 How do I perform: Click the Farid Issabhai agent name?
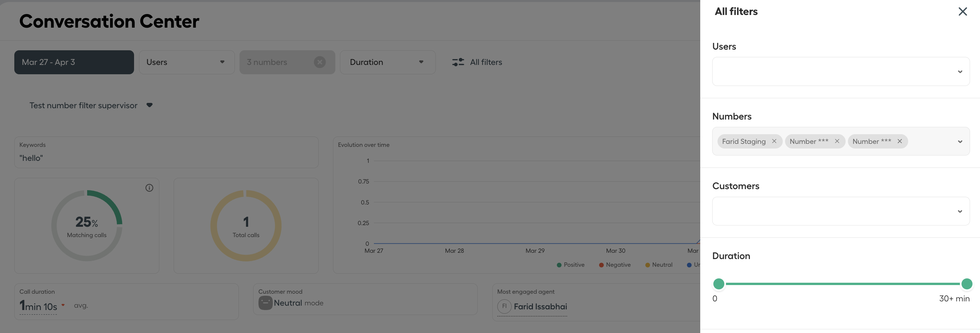(540, 307)
